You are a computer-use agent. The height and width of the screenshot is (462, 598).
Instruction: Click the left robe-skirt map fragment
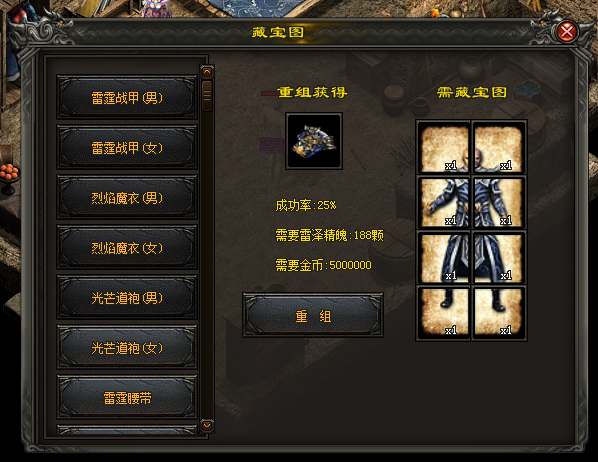[444, 258]
